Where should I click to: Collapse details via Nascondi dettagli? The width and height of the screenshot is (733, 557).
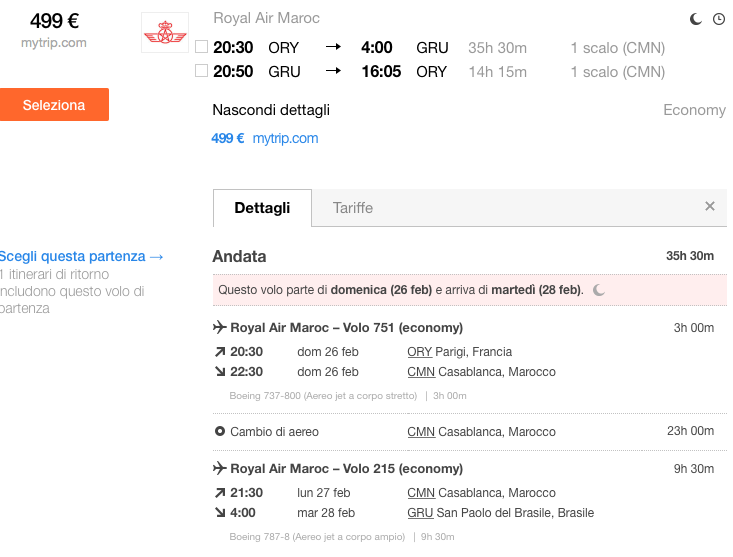point(271,110)
